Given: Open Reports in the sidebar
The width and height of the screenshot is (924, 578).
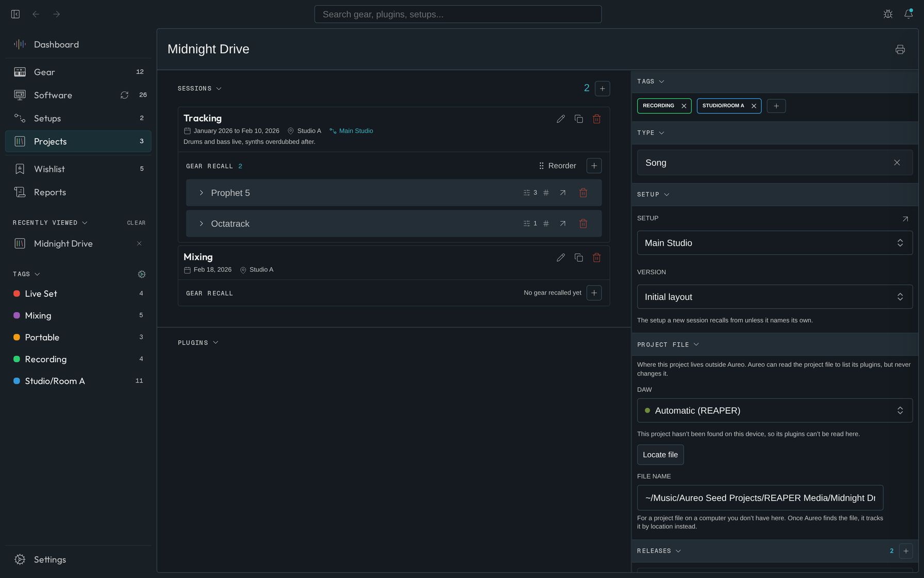Looking at the screenshot, I should coord(78,192).
